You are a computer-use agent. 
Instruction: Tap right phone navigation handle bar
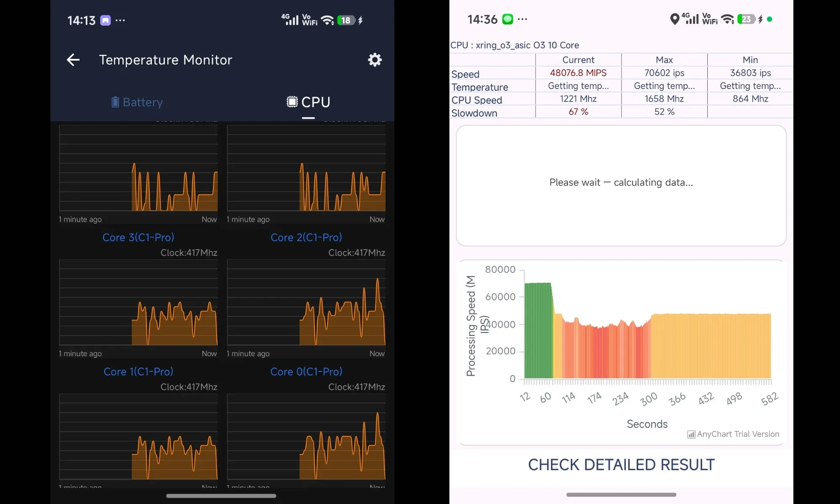(x=621, y=494)
